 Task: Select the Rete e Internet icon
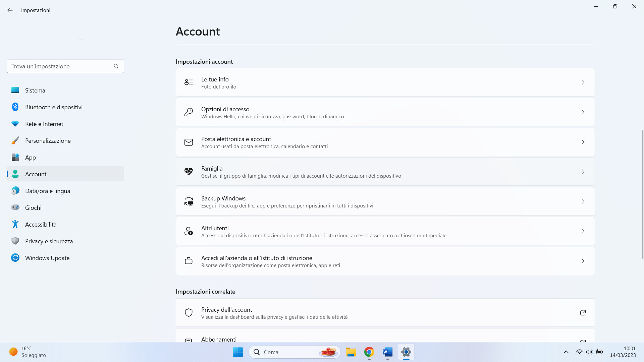click(15, 124)
